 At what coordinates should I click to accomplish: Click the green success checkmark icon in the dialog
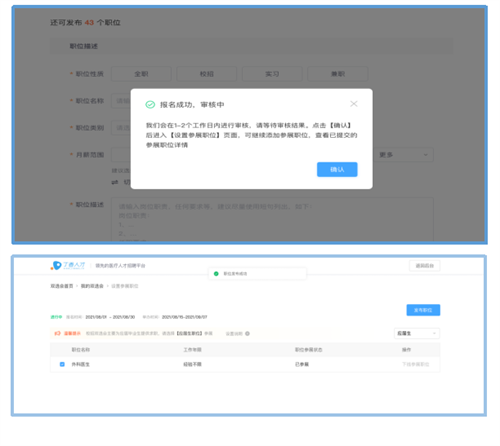tap(150, 105)
